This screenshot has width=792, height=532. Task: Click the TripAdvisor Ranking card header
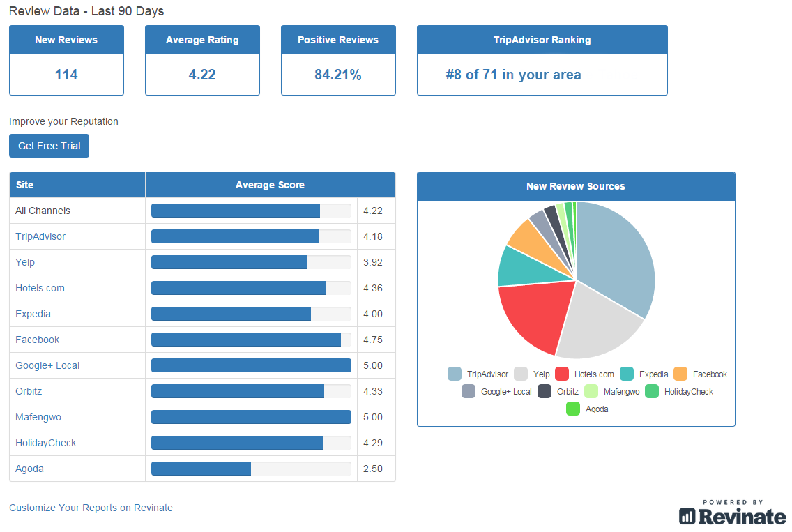542,40
